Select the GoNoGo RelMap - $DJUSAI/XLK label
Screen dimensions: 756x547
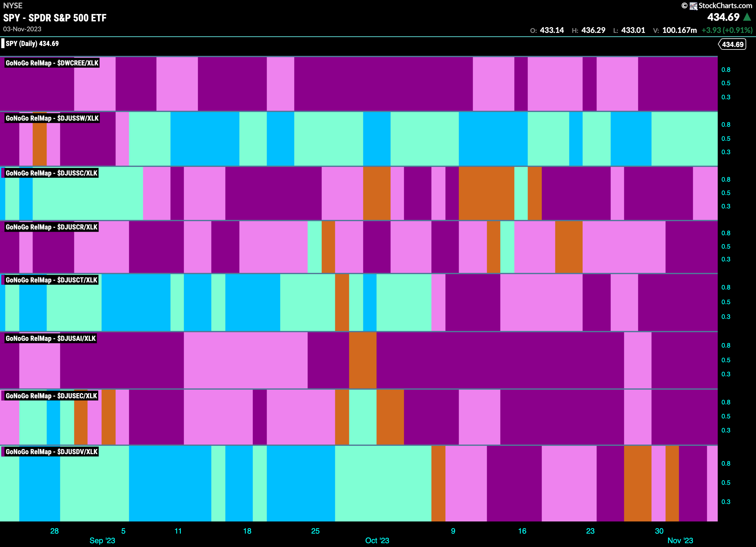51,339
